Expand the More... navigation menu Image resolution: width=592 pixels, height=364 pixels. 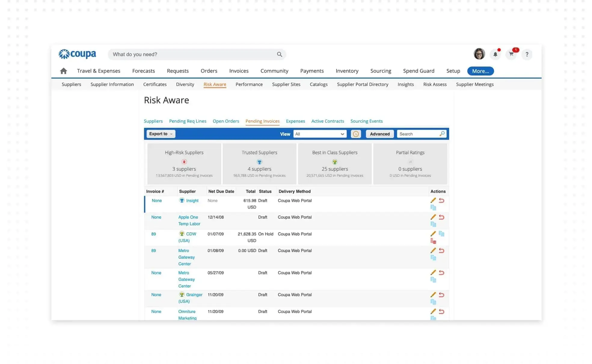pos(480,71)
